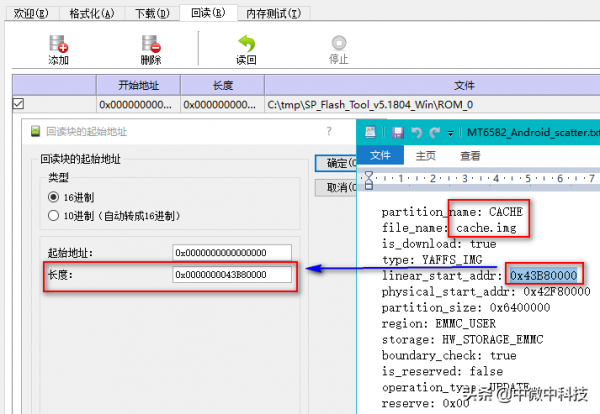Viewport: 600px width, 414px height.
Task: Open the WordPad 查看 ribbon tab
Action: coord(470,155)
